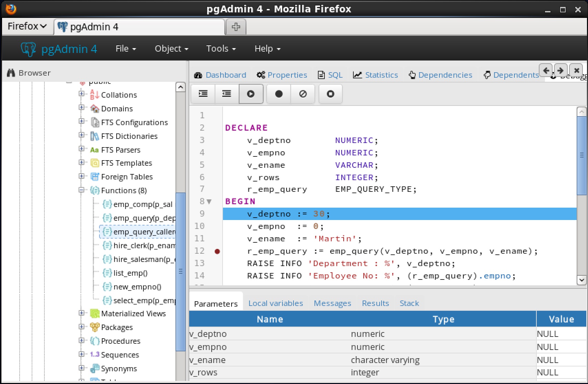
Task: Open the Firefox application menu button
Action: [x=27, y=26]
